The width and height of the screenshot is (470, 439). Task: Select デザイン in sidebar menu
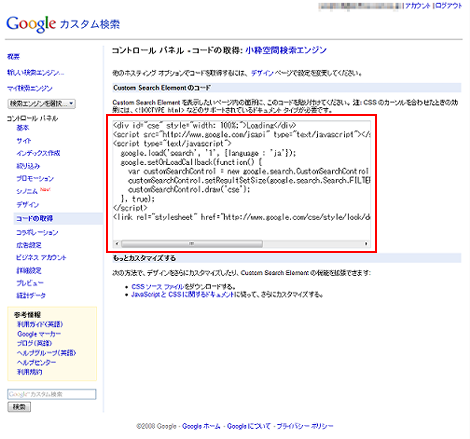click(x=28, y=205)
